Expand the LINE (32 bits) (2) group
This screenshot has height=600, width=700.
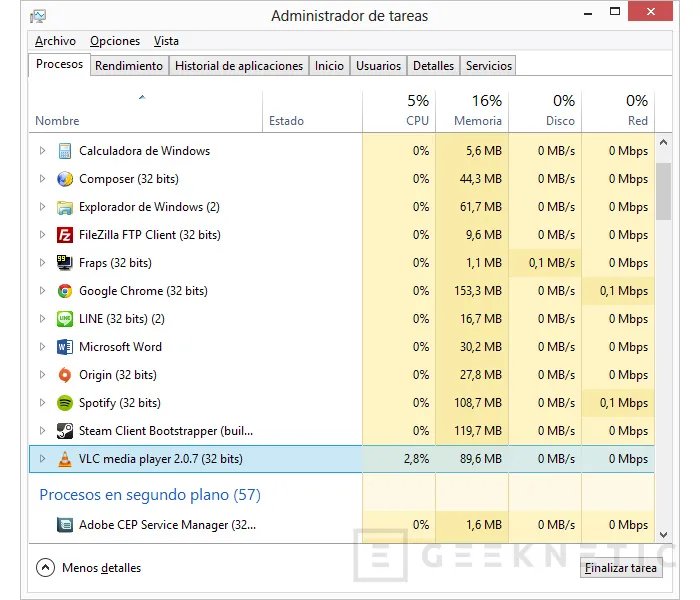[x=42, y=319]
